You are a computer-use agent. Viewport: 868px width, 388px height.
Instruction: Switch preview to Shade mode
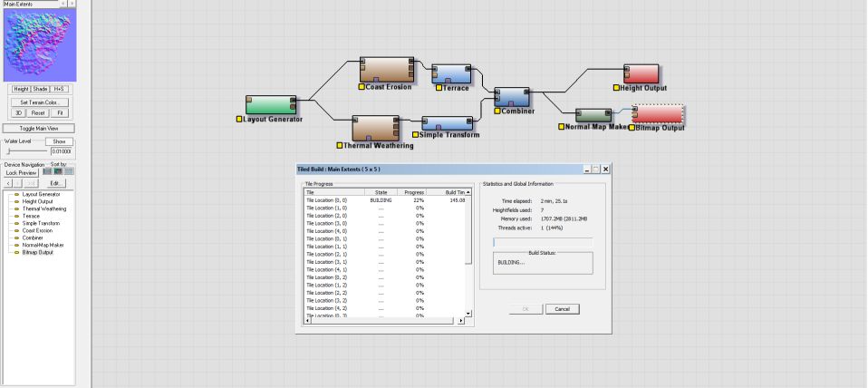[41, 89]
